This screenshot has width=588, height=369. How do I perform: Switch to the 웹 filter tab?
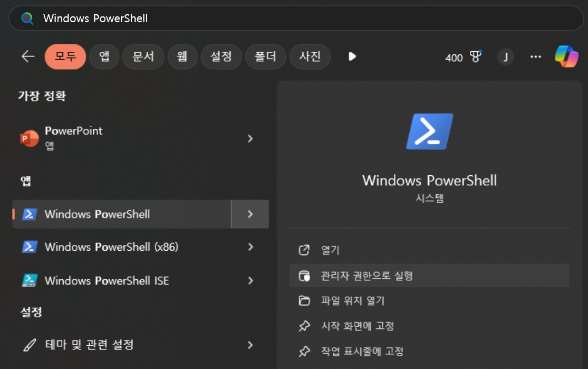tap(182, 56)
